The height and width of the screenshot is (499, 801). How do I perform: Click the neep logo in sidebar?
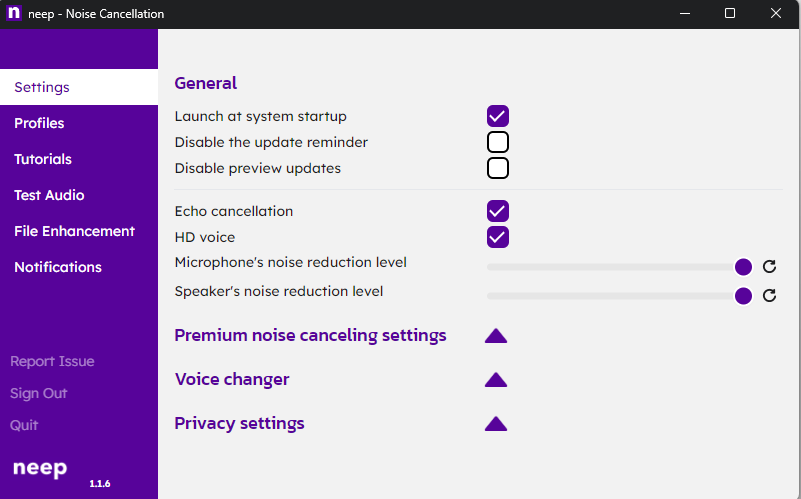coord(40,468)
